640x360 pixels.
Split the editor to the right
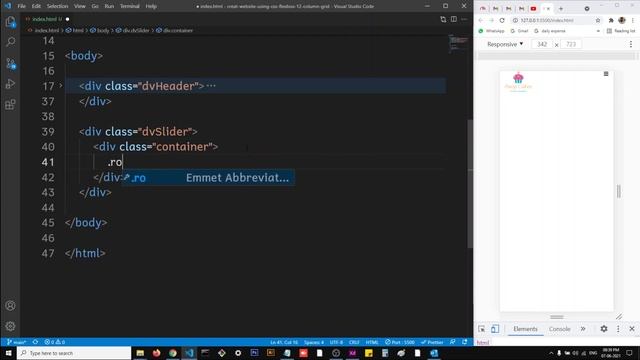pos(453,19)
